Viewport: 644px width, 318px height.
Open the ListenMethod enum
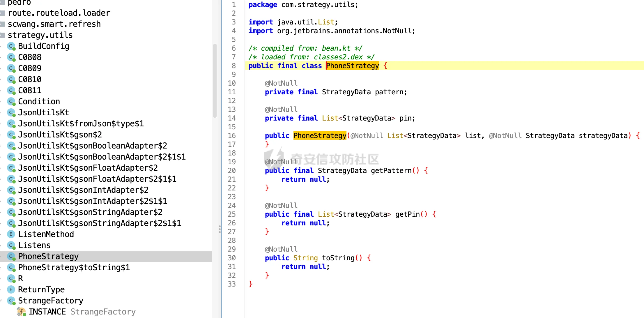pos(46,234)
